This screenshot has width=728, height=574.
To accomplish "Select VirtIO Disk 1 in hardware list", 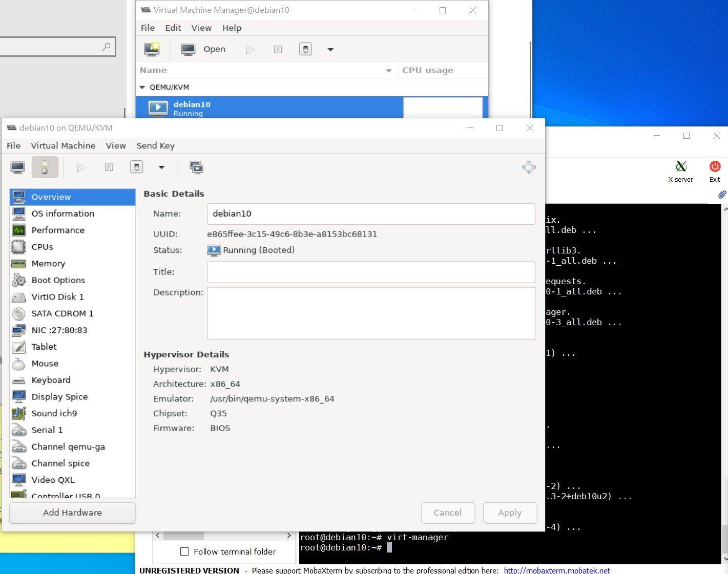I will [72, 297].
